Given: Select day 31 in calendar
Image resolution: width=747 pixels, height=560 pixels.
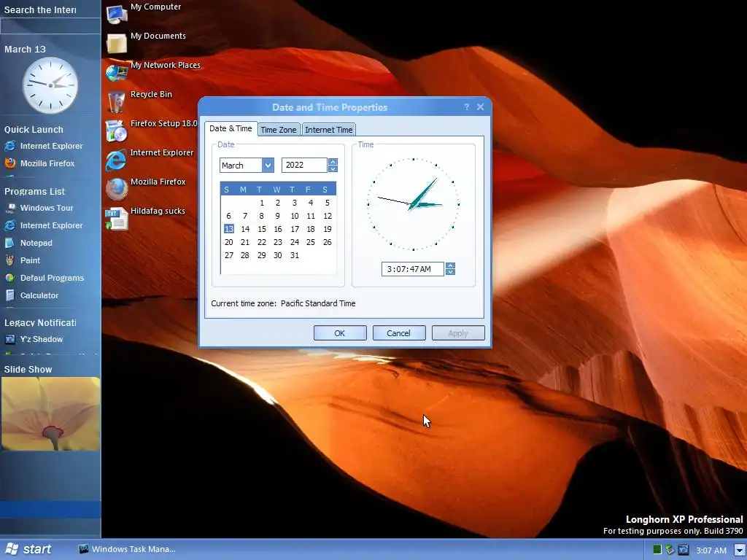Looking at the screenshot, I should tap(295, 255).
